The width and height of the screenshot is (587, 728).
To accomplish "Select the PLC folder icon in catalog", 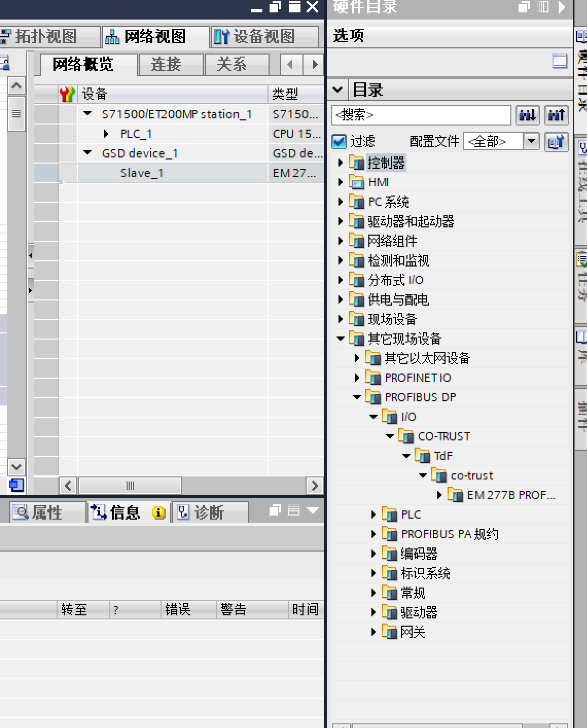I will [x=389, y=514].
